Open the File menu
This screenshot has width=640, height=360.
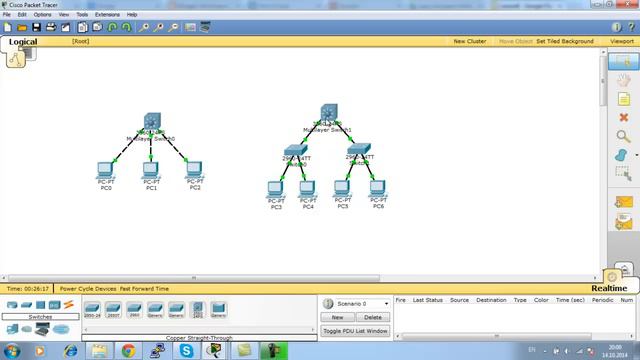click(7, 14)
